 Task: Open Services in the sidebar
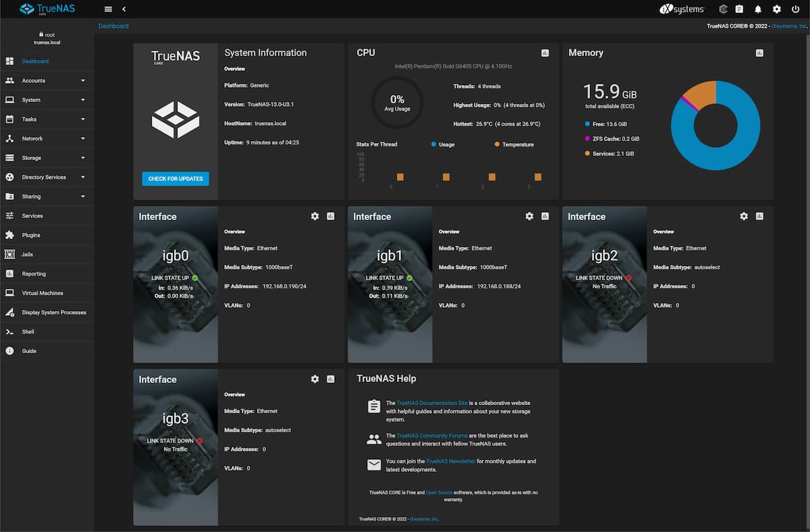click(x=32, y=216)
